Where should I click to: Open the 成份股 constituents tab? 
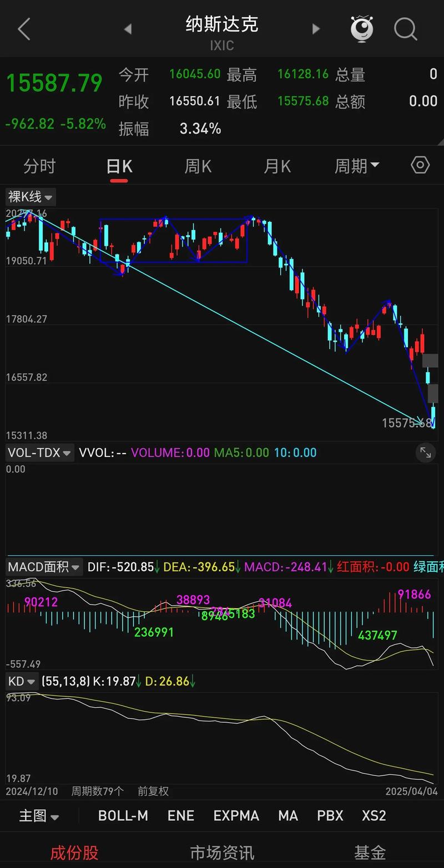74,852
